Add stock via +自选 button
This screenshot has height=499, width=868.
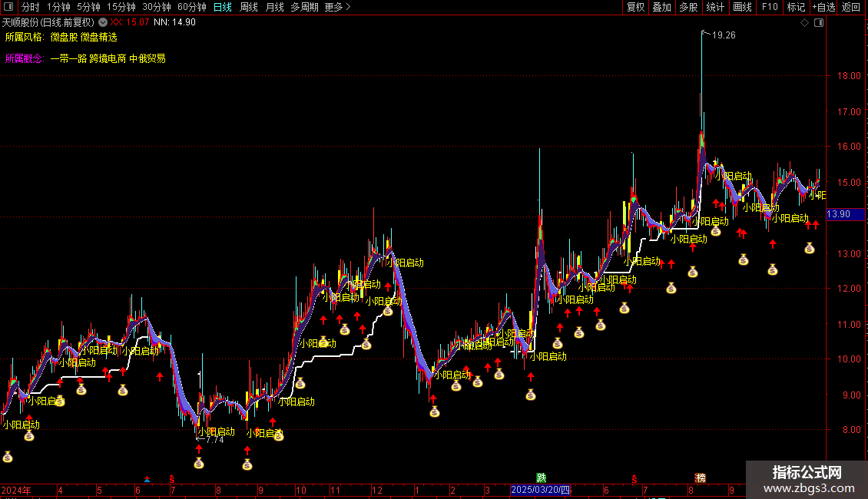pos(823,7)
